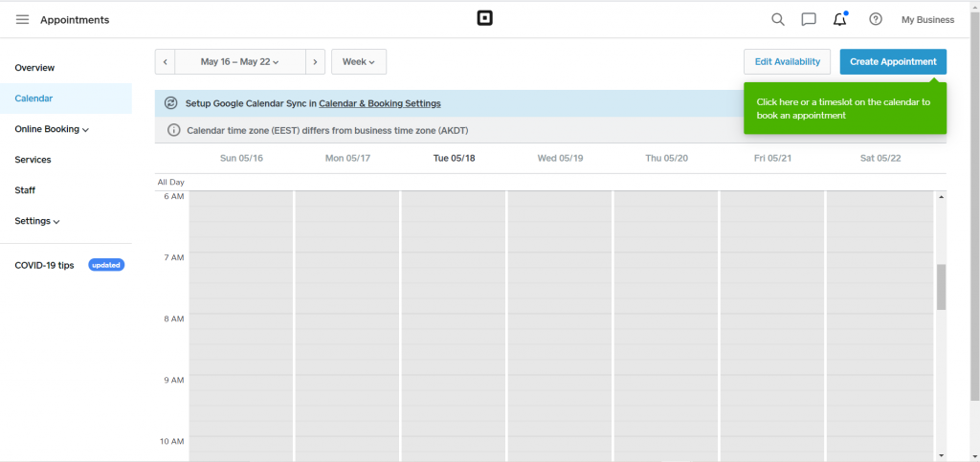This screenshot has width=980, height=462.
Task: Click the Tue 05/18 column header
Action: coord(454,158)
